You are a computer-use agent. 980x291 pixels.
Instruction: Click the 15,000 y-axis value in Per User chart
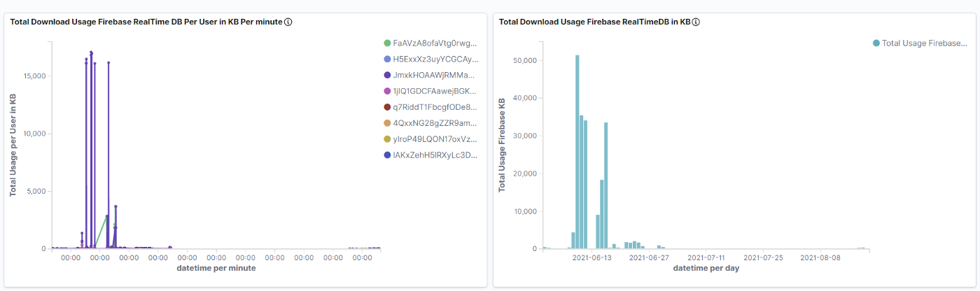(34, 76)
